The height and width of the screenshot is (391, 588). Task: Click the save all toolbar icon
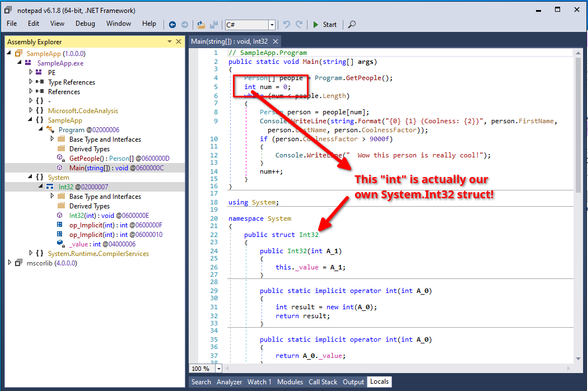(x=214, y=25)
